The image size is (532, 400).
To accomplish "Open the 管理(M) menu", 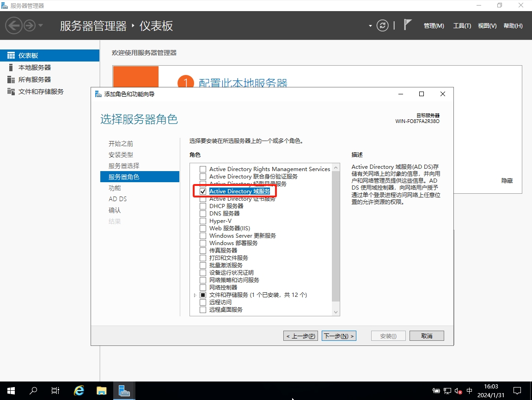I will 434,26.
